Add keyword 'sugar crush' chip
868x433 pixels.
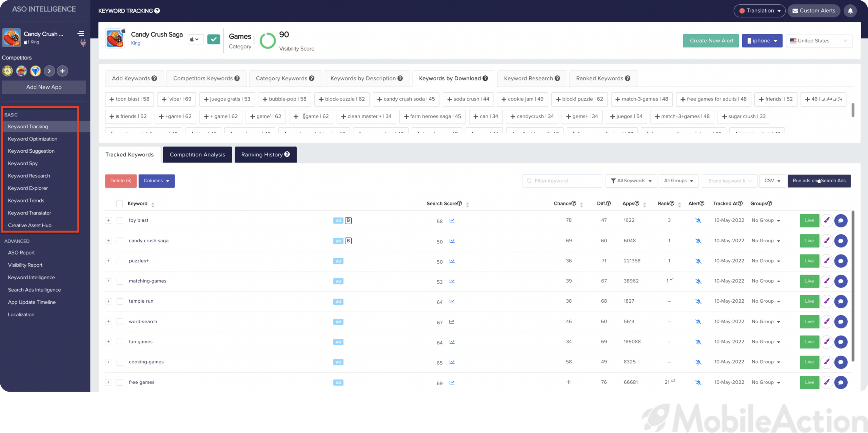pyautogui.click(x=744, y=116)
